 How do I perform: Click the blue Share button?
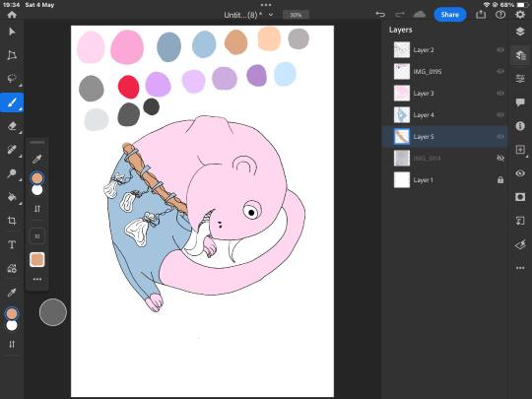tap(450, 15)
